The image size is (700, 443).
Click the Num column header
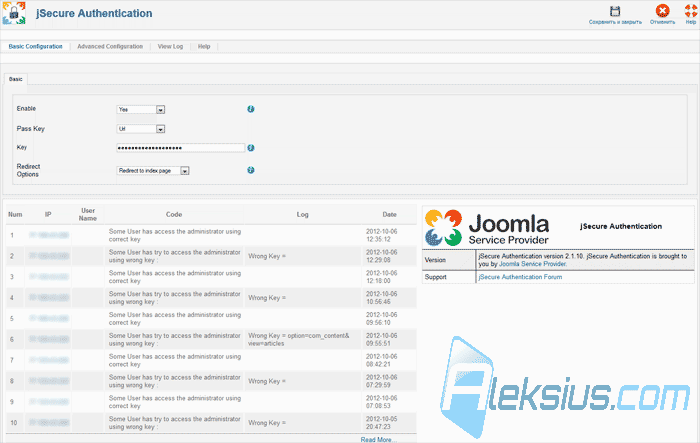(x=15, y=214)
